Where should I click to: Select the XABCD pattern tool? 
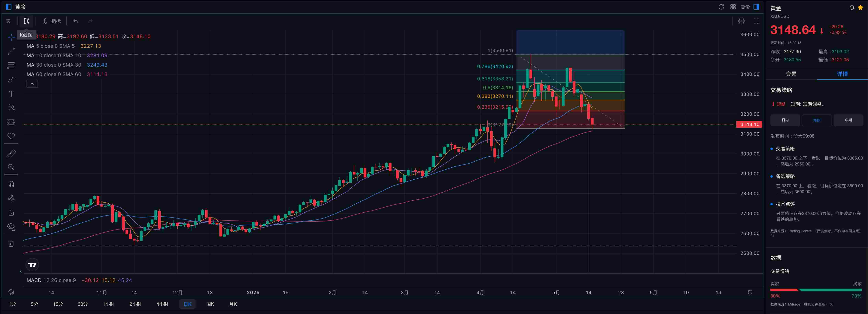11,108
